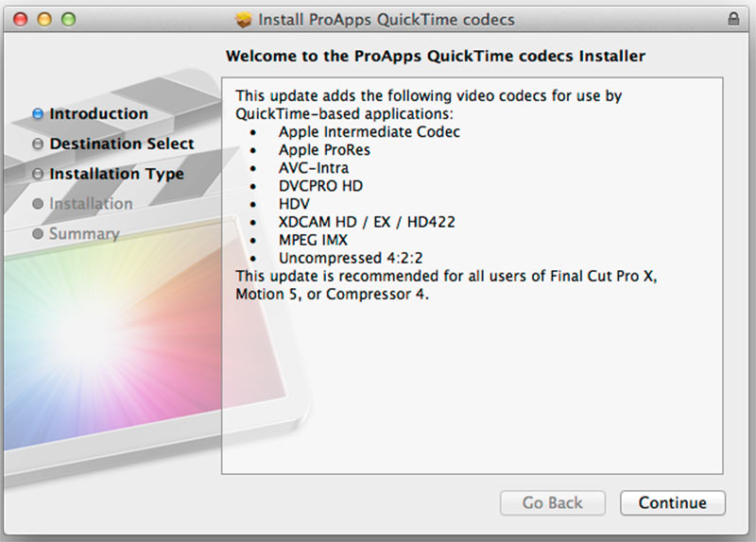Click the Apple Intermediate Codec entry
The image size is (756, 542).
[x=369, y=132]
